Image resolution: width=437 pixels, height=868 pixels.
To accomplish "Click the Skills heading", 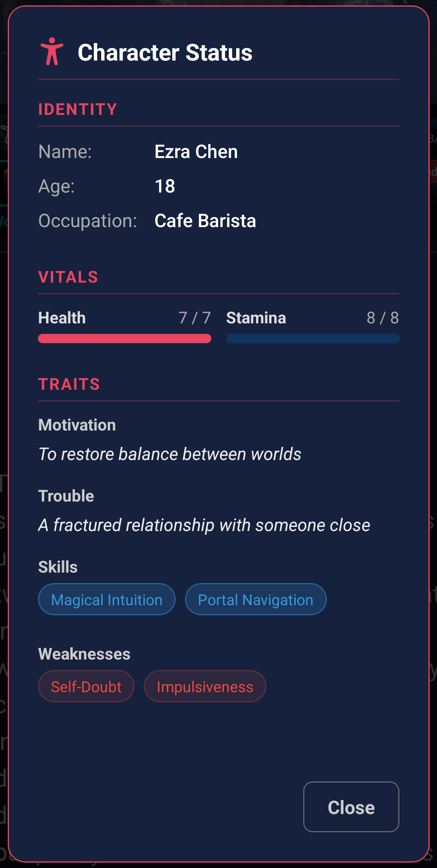I will 58,567.
